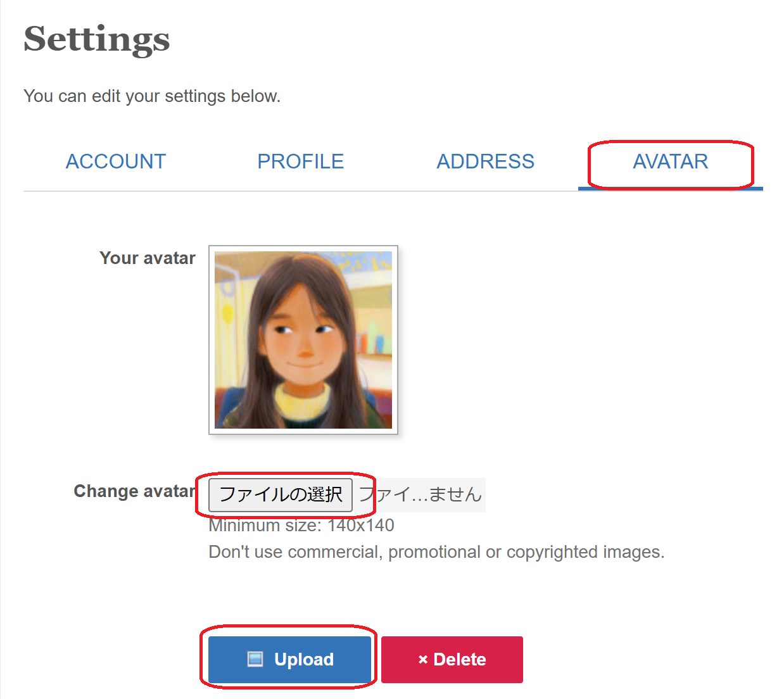This screenshot has width=784, height=699.
Task: Go to the ADDRESS tab
Action: click(x=485, y=161)
